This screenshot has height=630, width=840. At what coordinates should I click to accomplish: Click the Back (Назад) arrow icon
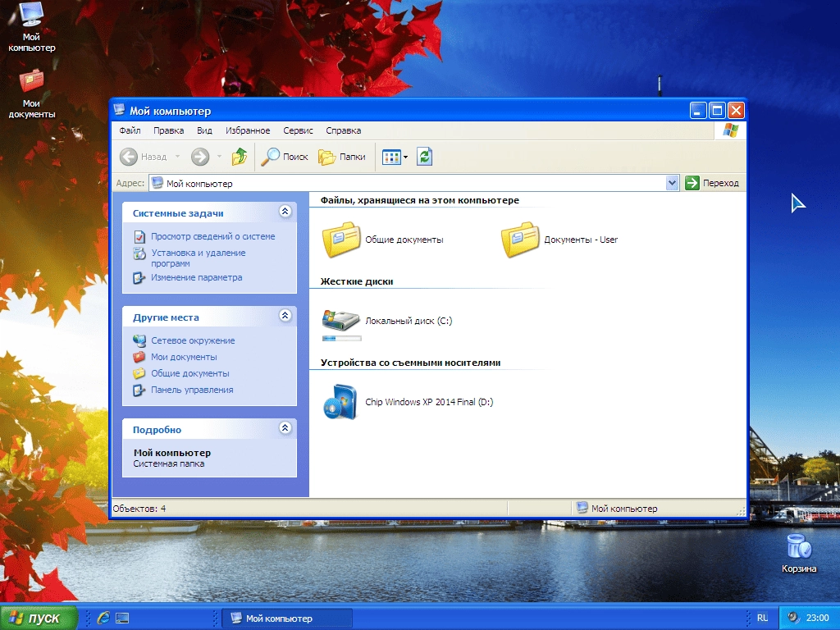click(x=129, y=157)
